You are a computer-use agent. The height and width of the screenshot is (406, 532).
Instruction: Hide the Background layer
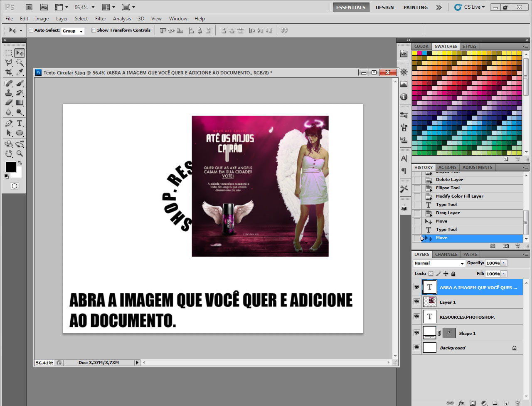coord(416,347)
